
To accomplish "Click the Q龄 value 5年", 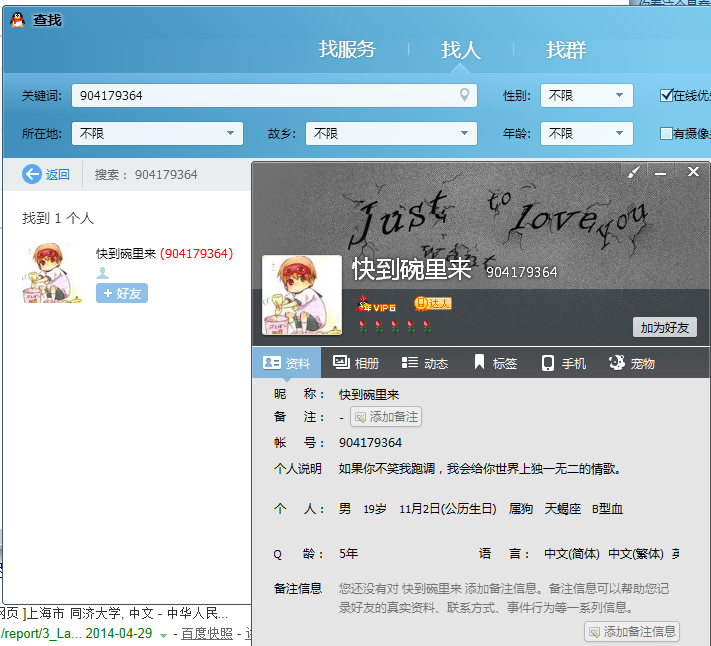I will [x=348, y=554].
